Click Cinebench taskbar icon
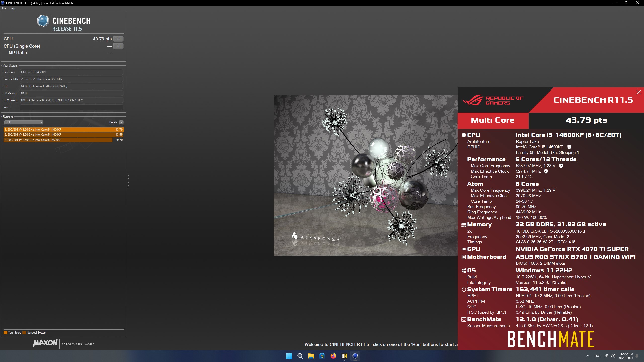This screenshot has width=644, height=362. tap(355, 356)
